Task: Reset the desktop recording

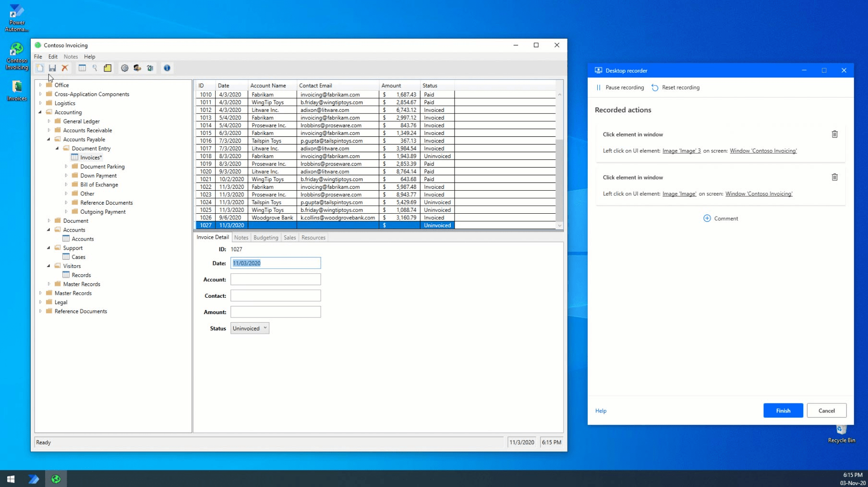Action: click(x=676, y=87)
